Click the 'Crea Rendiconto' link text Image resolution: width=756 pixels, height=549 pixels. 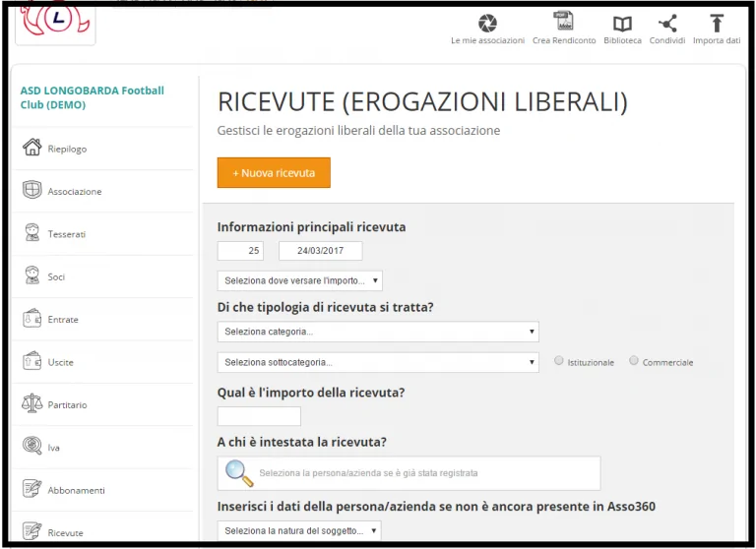point(564,40)
